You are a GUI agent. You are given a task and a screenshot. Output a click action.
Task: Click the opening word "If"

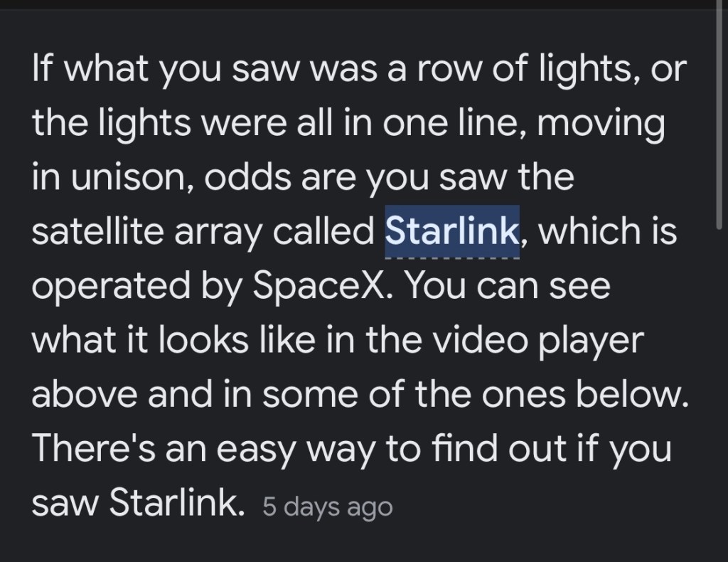point(41,68)
